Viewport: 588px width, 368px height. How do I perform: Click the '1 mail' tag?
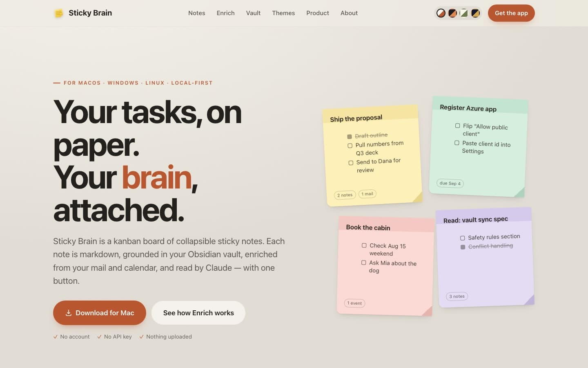[367, 194]
